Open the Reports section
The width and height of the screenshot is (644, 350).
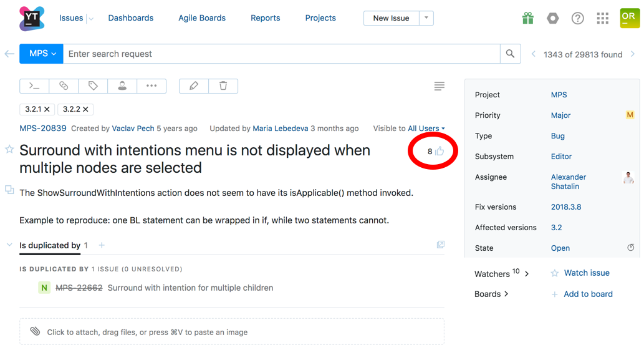[x=266, y=18]
